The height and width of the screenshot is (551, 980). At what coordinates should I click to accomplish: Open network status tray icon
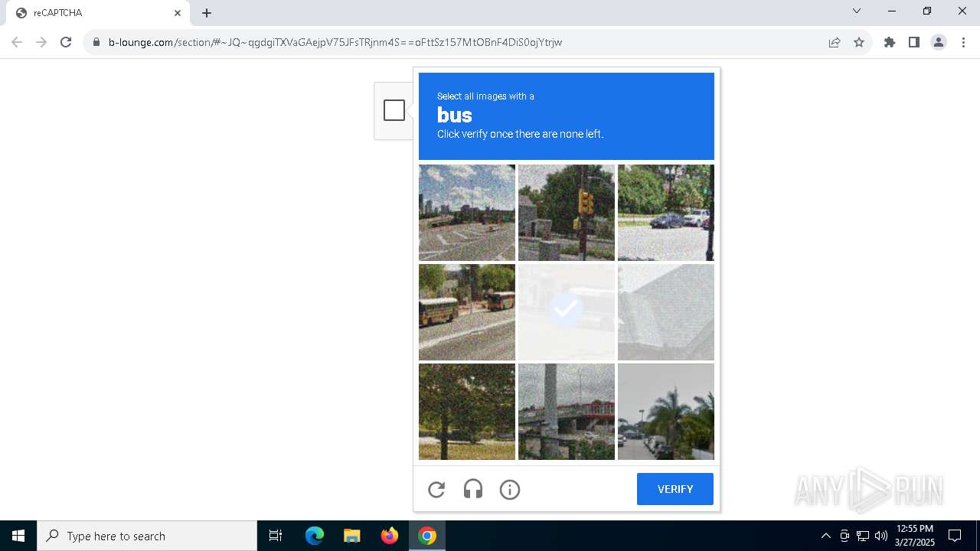863,536
